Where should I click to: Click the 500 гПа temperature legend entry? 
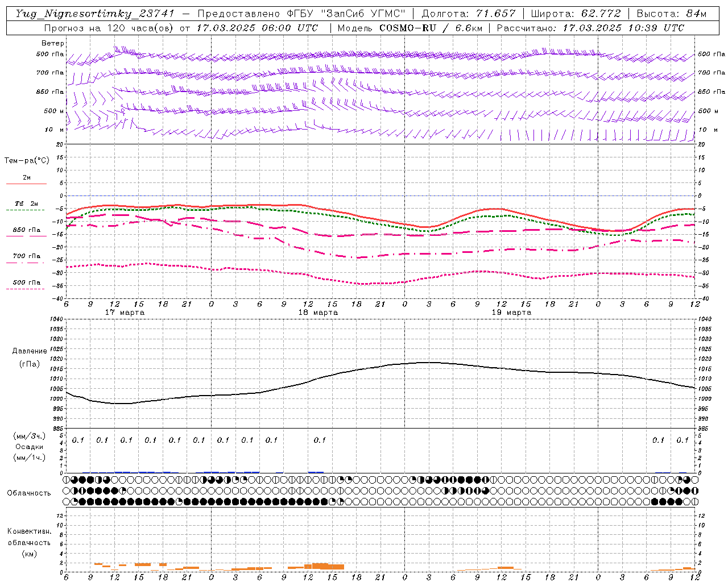point(26,282)
